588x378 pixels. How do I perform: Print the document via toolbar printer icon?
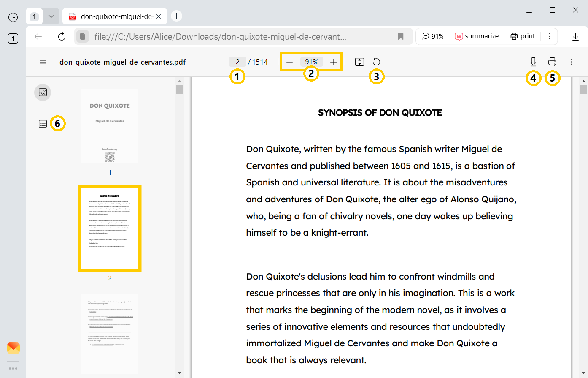pyautogui.click(x=552, y=62)
